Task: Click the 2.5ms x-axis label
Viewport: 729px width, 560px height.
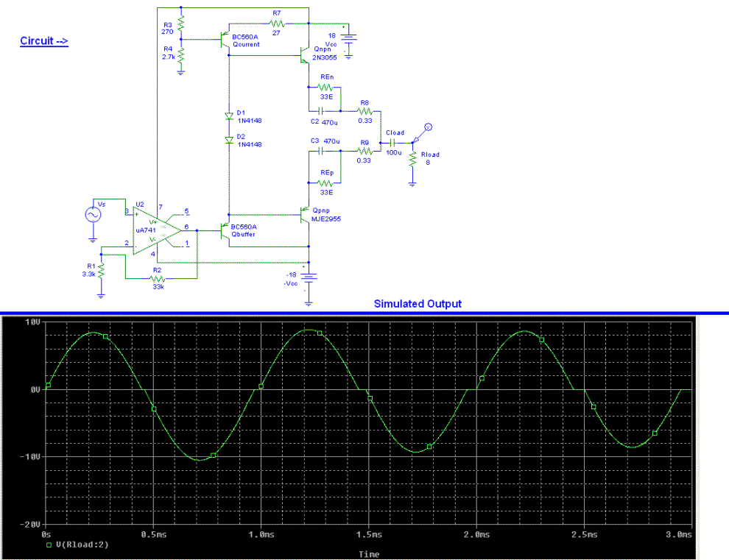Action: tap(585, 535)
